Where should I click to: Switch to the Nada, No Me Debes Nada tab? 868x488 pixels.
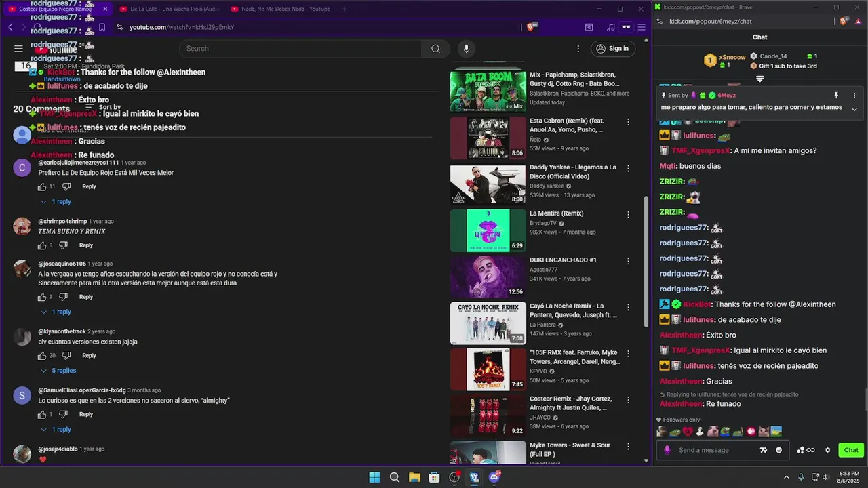[x=281, y=9]
